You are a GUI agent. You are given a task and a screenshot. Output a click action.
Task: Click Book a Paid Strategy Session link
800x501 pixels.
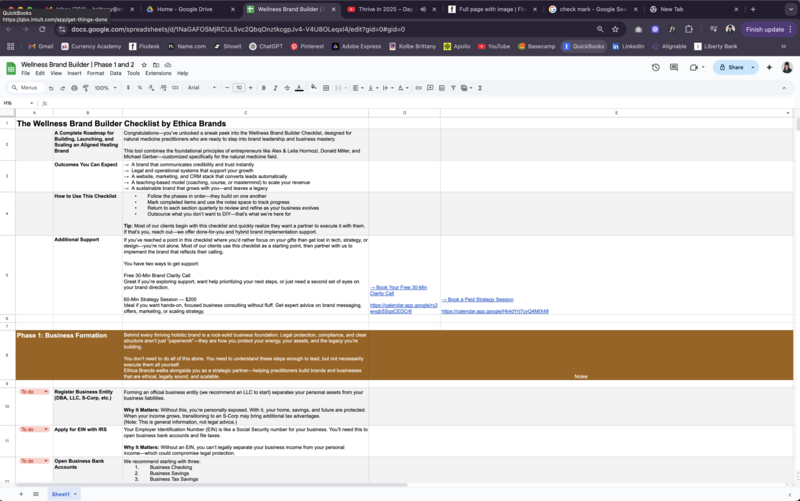click(478, 299)
